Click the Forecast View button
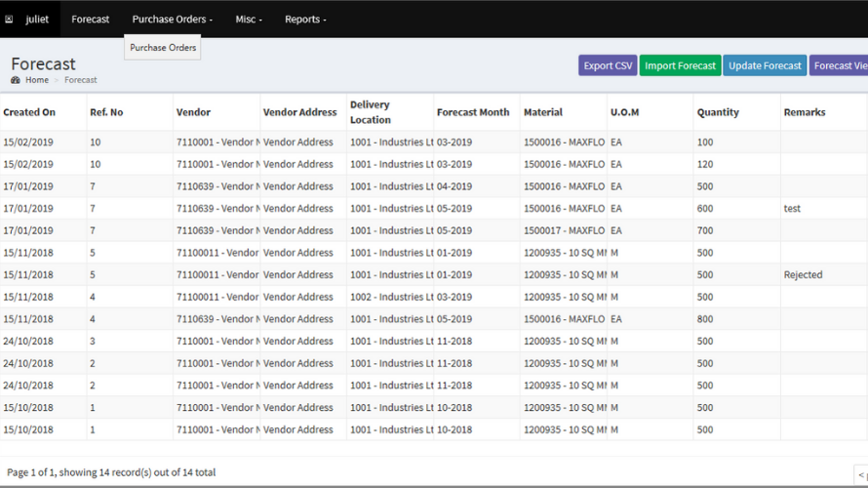The width and height of the screenshot is (868, 488). [839, 65]
